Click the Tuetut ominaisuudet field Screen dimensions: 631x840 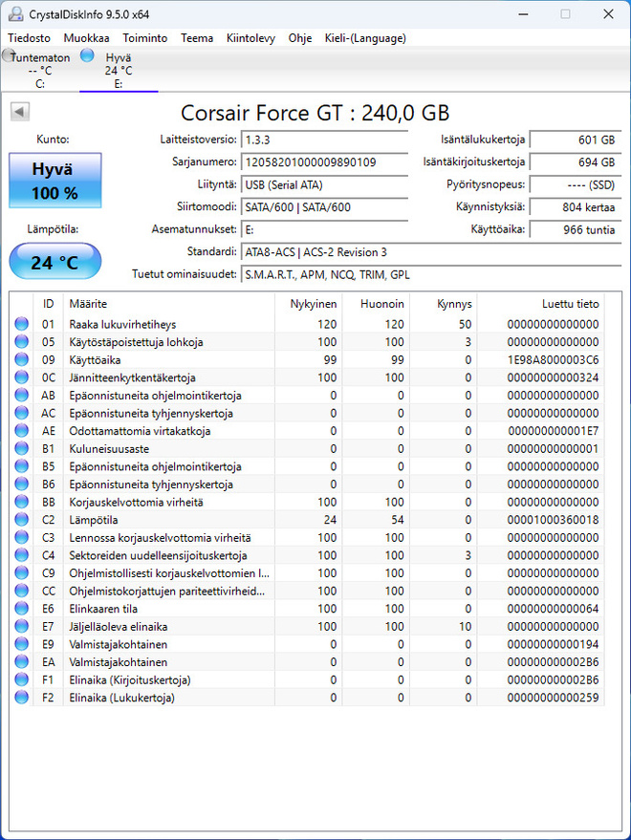point(431,275)
